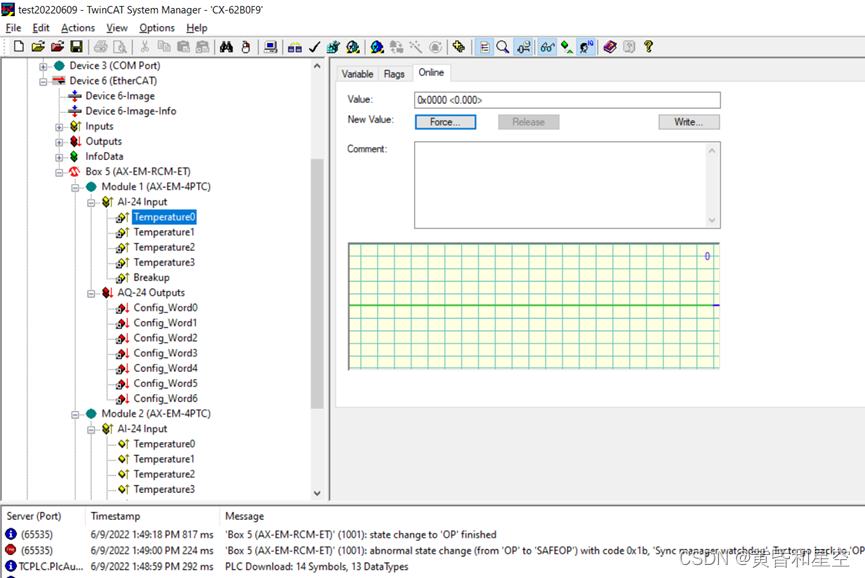
Task: Click the Choose Target System computer icon
Action: [x=270, y=47]
